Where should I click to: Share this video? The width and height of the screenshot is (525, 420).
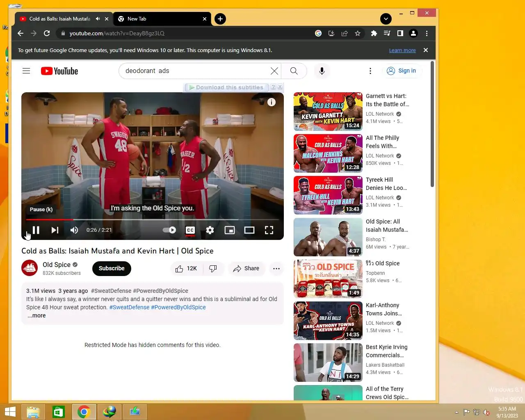coord(246,268)
